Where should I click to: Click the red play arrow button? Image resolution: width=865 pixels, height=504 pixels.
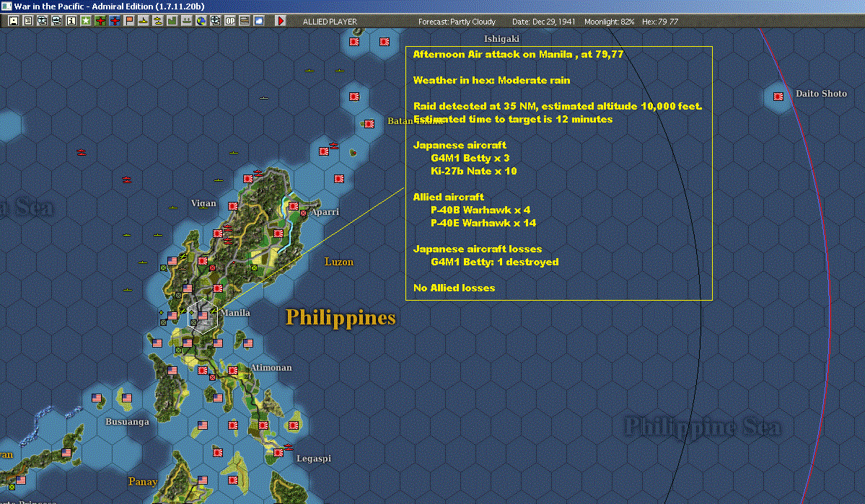[280, 21]
